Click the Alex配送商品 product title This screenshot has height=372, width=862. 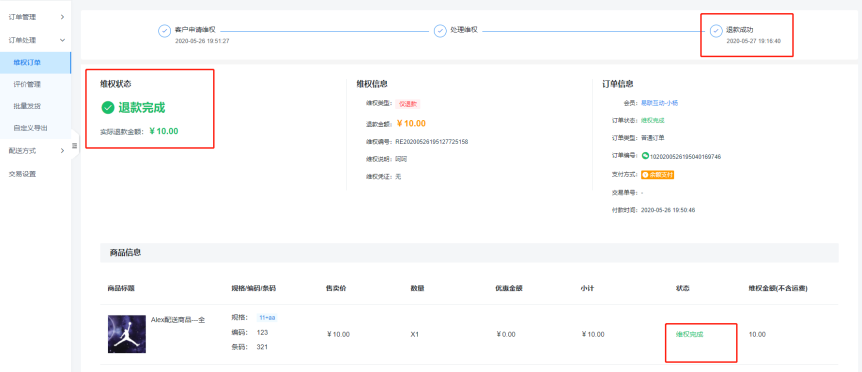pos(178,320)
